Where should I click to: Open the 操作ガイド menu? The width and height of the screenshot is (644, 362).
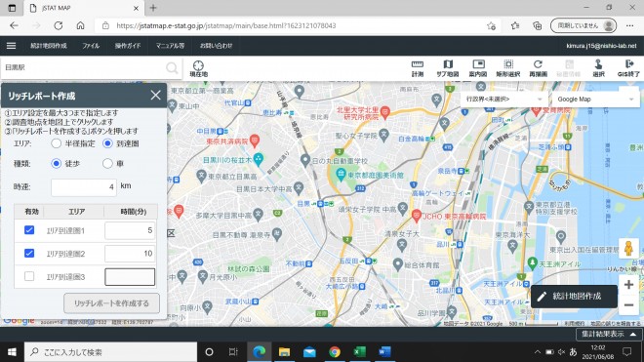click(128, 46)
